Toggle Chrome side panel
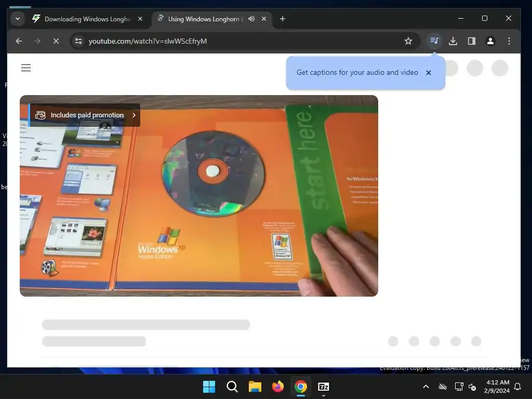Image resolution: width=532 pixels, height=399 pixels. pos(472,41)
